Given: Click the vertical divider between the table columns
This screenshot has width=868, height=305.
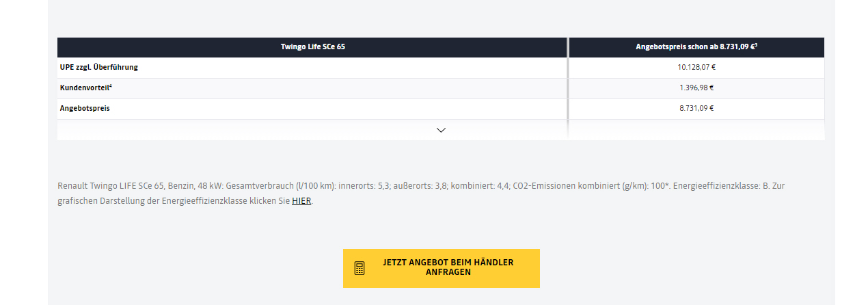Looking at the screenshot, I should 568,88.
